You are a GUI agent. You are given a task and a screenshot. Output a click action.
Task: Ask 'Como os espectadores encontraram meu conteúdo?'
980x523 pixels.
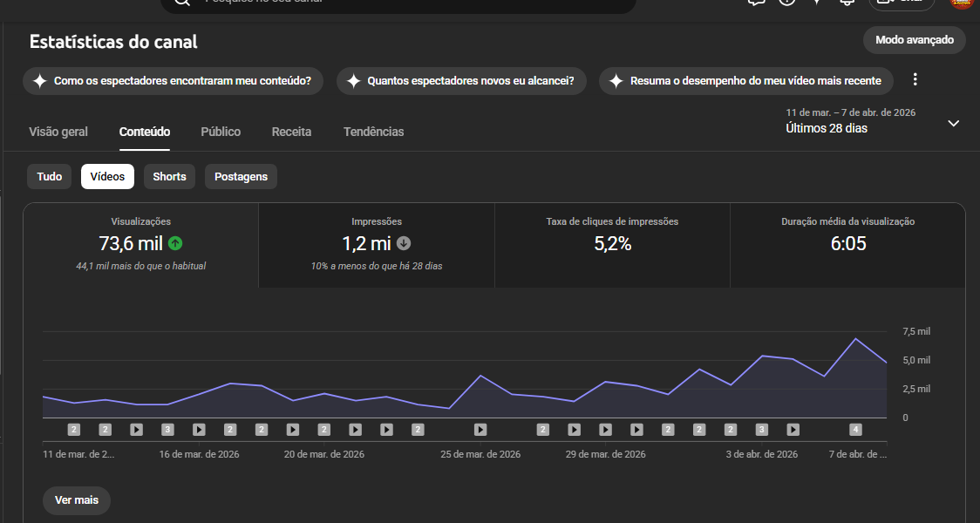174,81
